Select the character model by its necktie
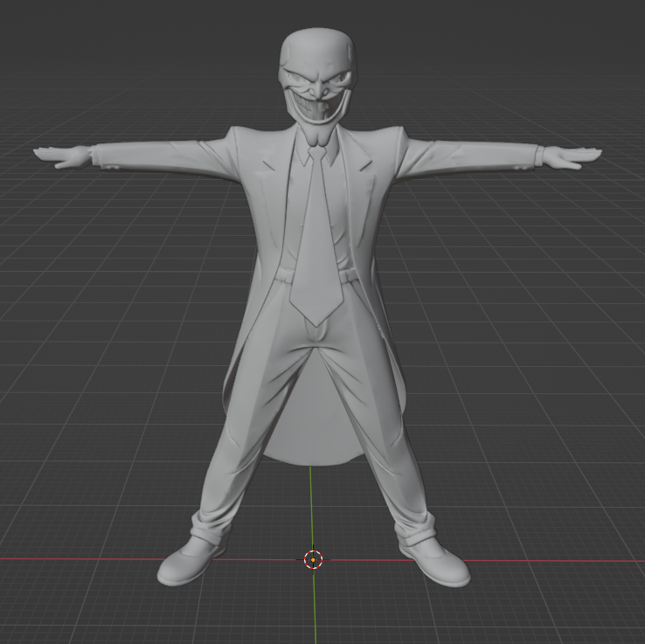Viewport: 645px width, 644px height. (316, 239)
